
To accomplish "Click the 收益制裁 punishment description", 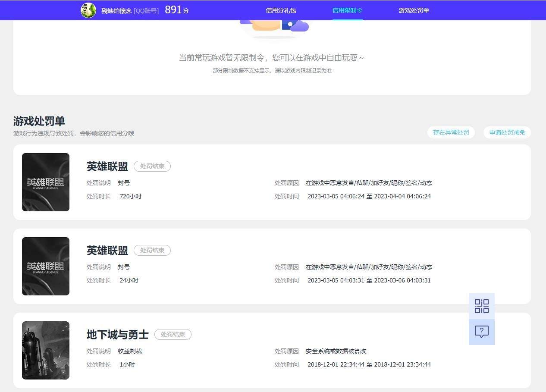I will pyautogui.click(x=130, y=351).
